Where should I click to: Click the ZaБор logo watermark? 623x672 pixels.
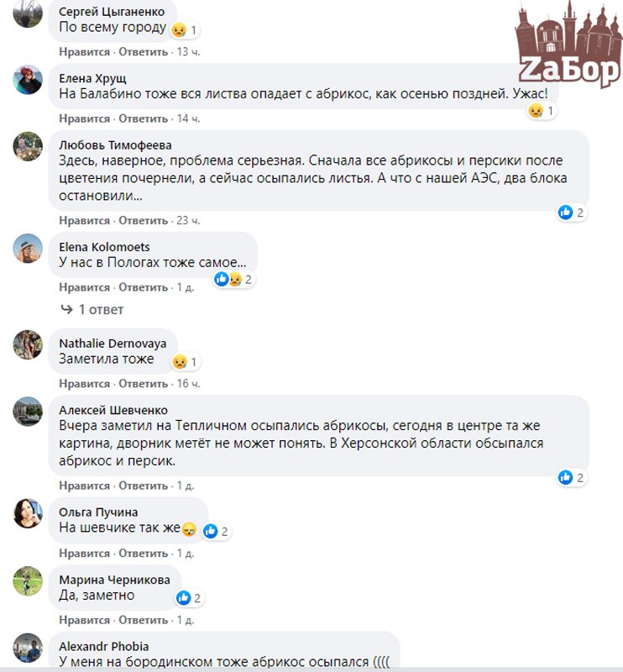click(568, 44)
